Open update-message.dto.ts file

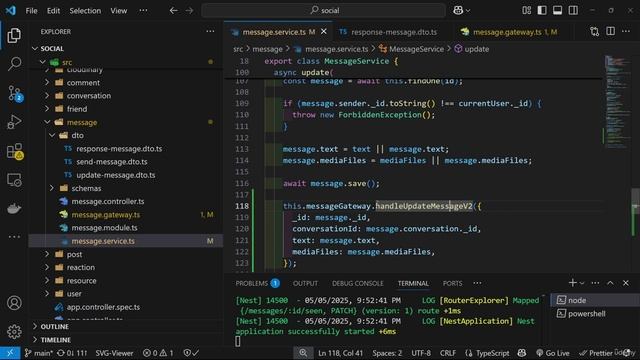116,175
